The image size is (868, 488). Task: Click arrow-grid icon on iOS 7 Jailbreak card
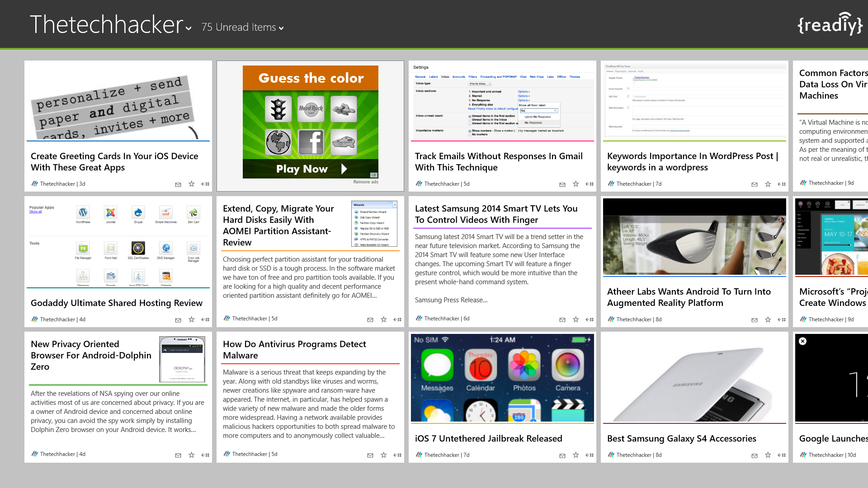point(590,455)
